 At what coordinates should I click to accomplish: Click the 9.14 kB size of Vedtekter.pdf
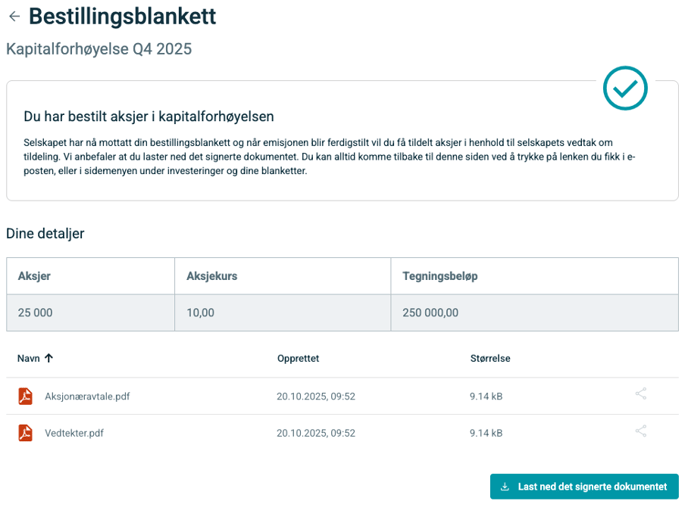coord(486,433)
